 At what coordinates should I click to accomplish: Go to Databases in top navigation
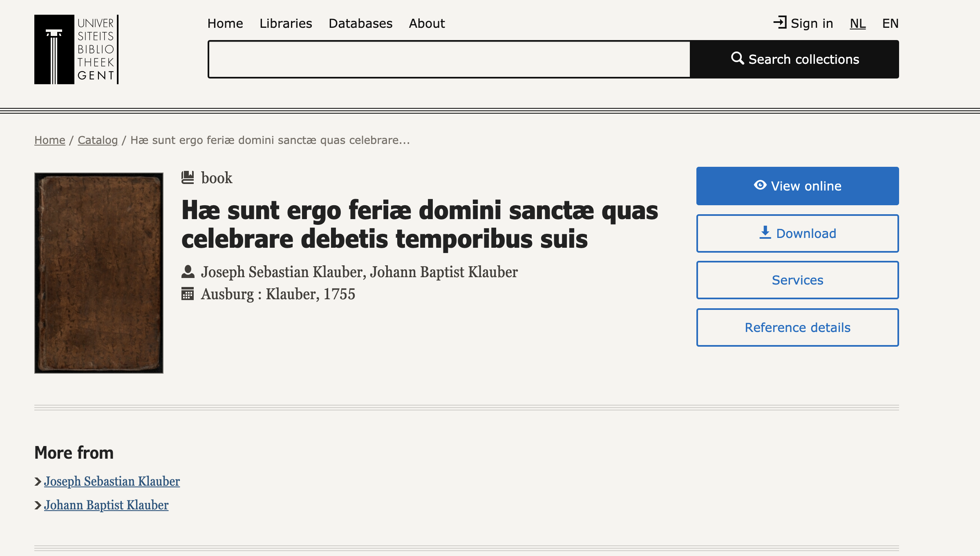360,23
